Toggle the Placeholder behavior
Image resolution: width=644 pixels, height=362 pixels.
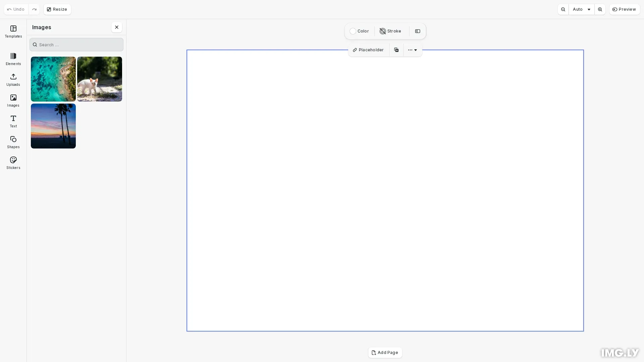pos(368,50)
